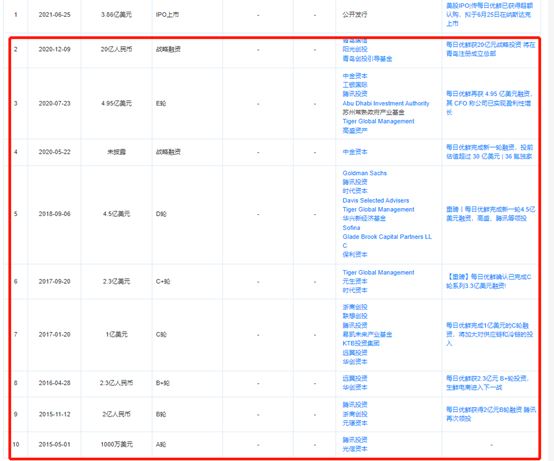Image resolution: width=554 pixels, height=461 pixels.
Task: Click KTB投资集团 investor link
Action: pyautogui.click(x=361, y=343)
